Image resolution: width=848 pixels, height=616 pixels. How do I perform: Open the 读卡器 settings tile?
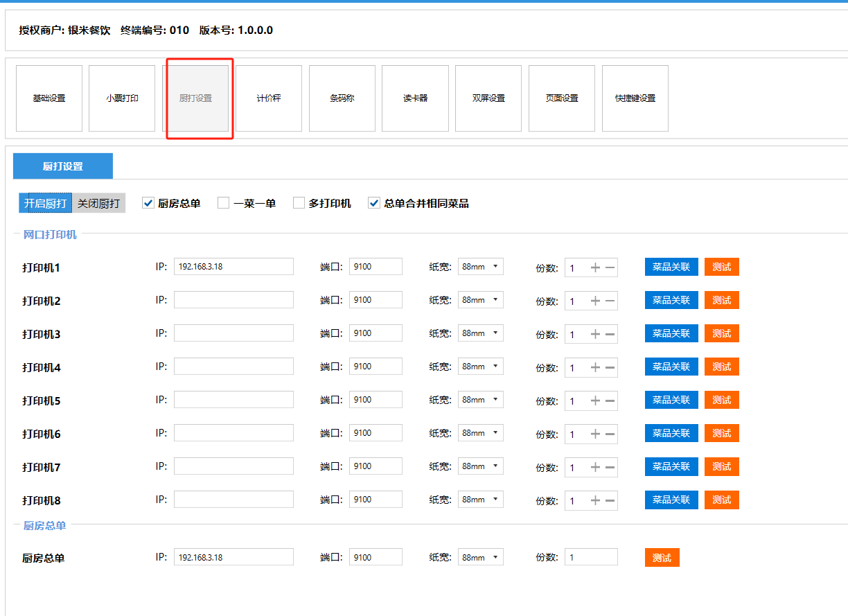tap(415, 98)
